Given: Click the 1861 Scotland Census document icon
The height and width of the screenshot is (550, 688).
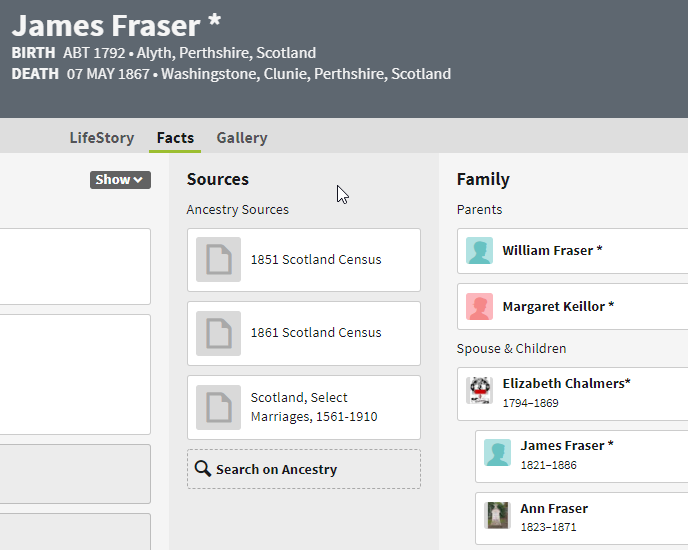Looking at the screenshot, I should pyautogui.click(x=218, y=333).
